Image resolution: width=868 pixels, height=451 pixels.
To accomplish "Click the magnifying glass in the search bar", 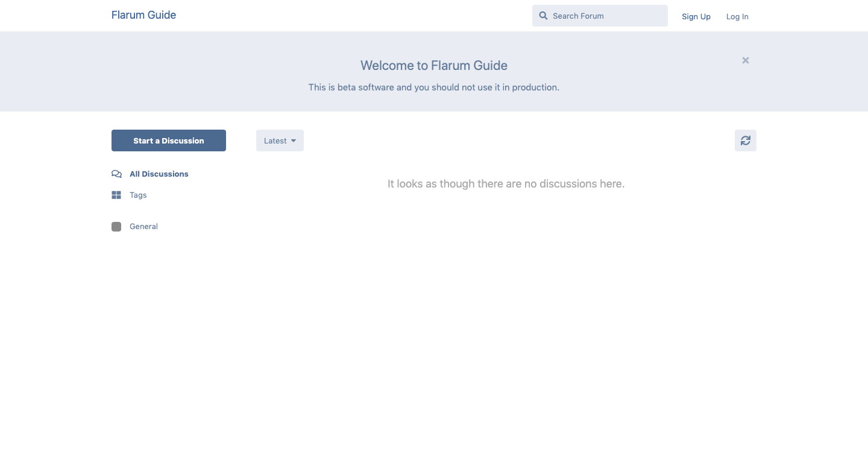I will 543,16.
